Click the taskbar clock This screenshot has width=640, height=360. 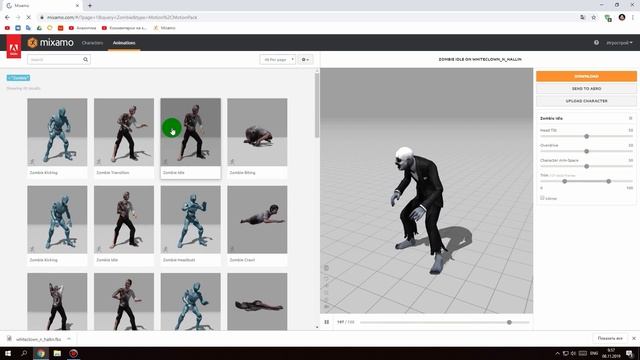point(611,353)
